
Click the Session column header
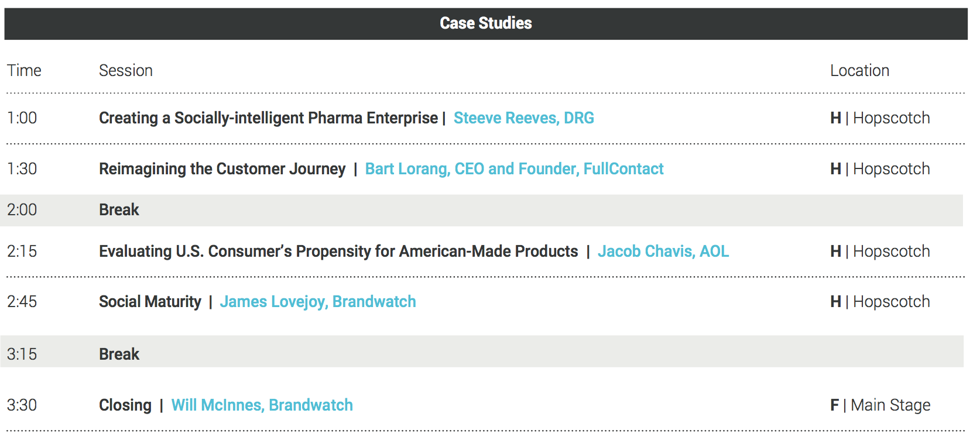[126, 71]
